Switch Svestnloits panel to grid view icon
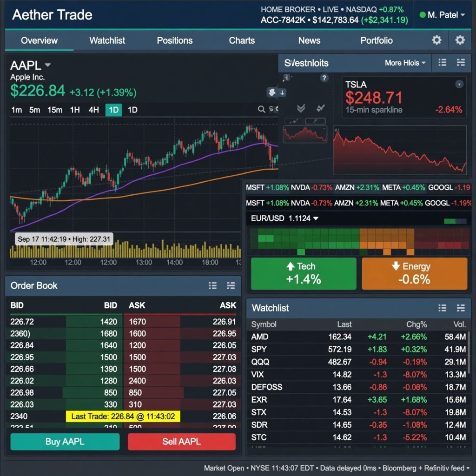 coord(461,63)
